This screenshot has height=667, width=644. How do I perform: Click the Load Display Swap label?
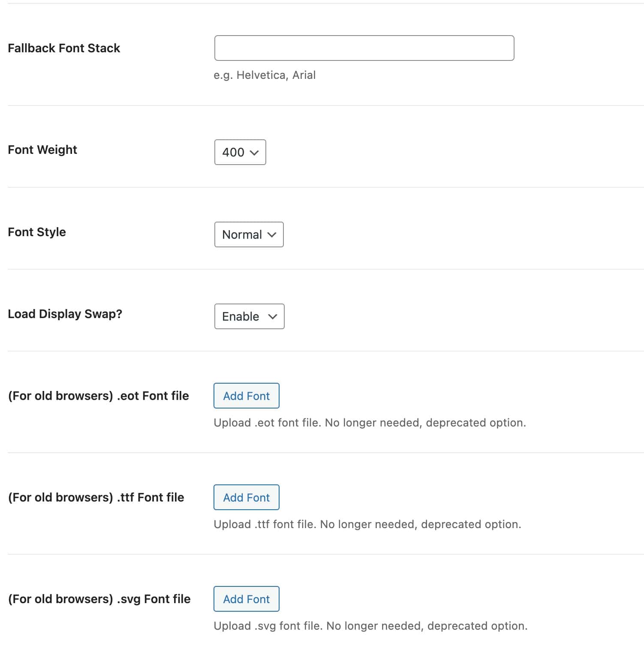point(65,314)
